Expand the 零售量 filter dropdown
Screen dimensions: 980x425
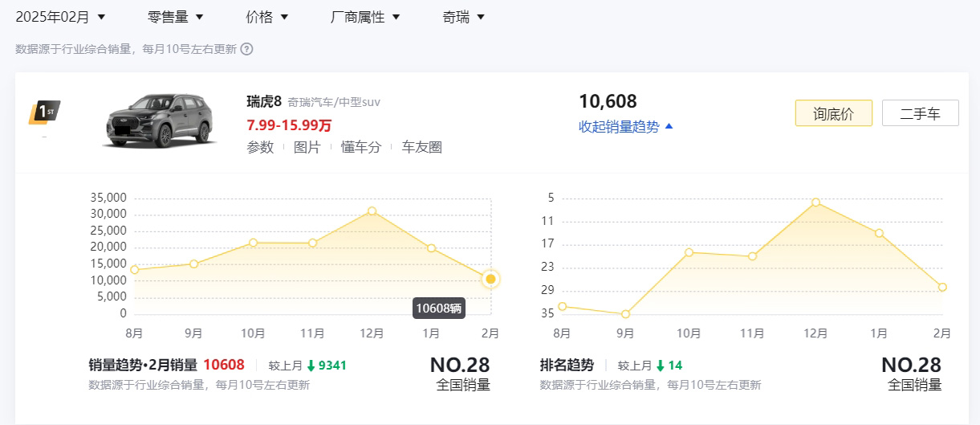coord(176,17)
